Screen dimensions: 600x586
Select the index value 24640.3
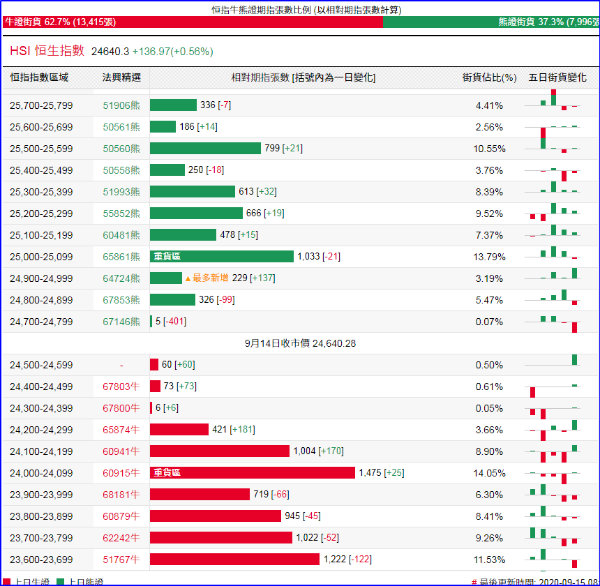(110, 51)
